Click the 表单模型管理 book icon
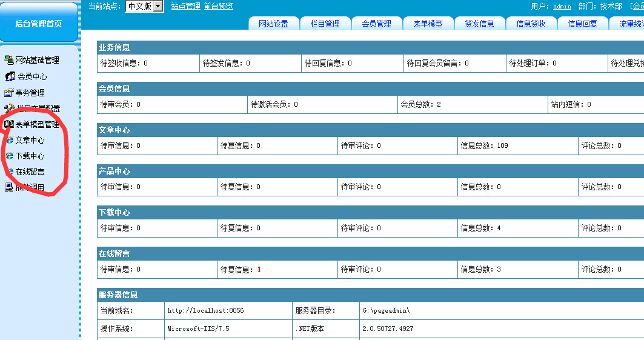644x340 pixels. [8, 124]
